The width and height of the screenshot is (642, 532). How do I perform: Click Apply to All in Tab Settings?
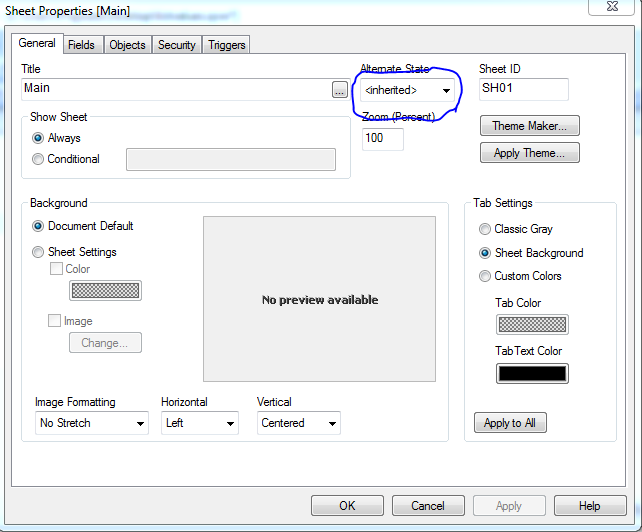510,423
